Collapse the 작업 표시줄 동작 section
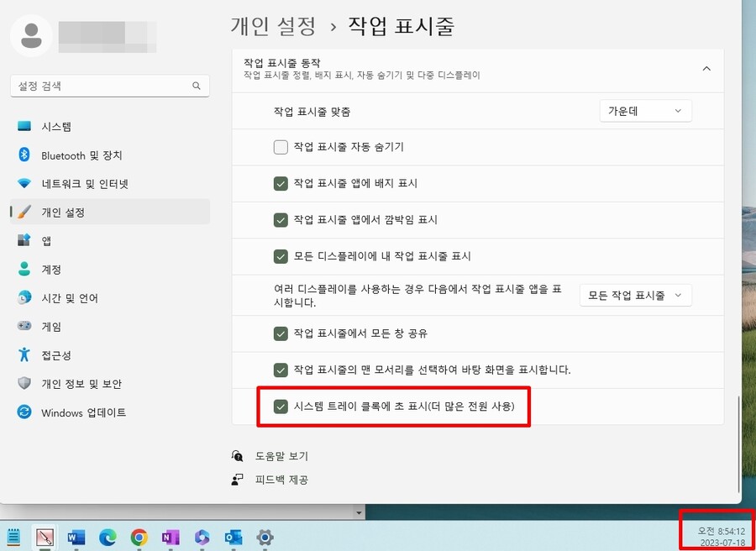 [706, 68]
